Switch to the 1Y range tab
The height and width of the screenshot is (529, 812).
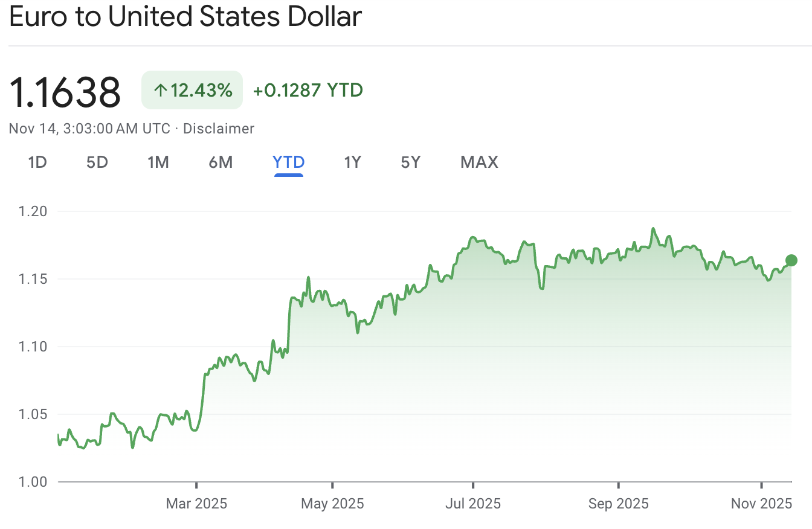(x=352, y=162)
